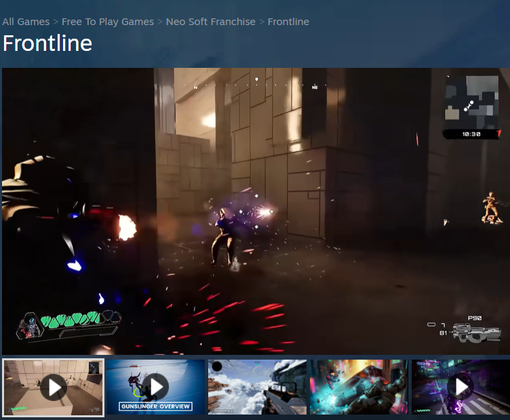Play the first trailer thumbnail video

54,387
